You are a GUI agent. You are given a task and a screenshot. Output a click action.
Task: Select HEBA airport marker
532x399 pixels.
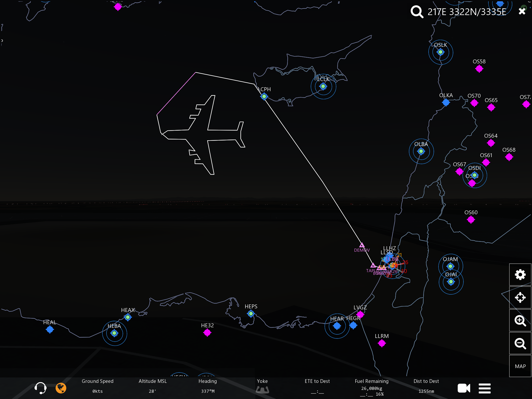114,333
